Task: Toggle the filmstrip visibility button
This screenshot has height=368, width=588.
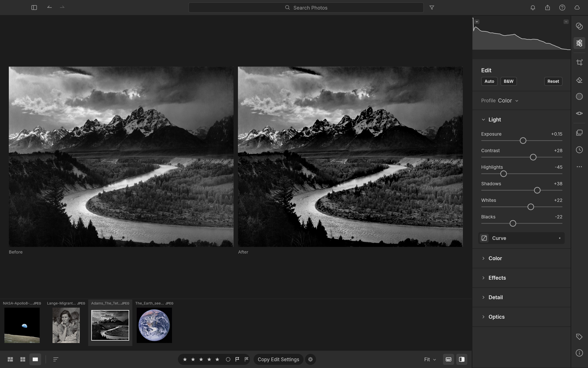Action: coord(448,359)
